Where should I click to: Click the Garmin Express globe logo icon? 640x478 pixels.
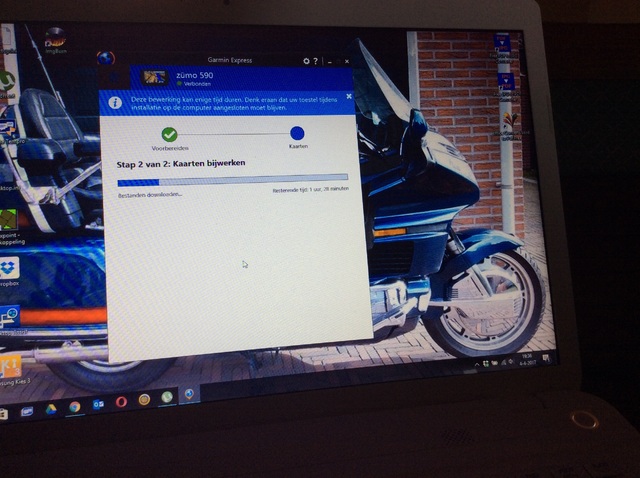tap(106, 58)
